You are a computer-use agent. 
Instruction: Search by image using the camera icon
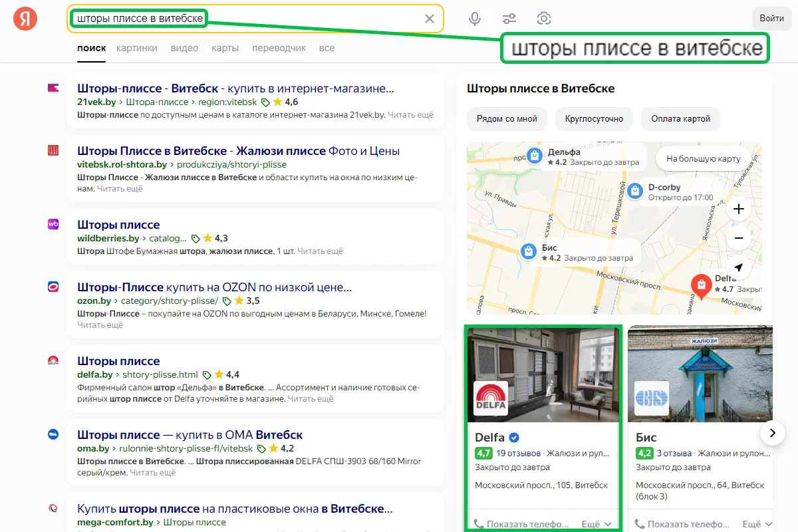544,19
